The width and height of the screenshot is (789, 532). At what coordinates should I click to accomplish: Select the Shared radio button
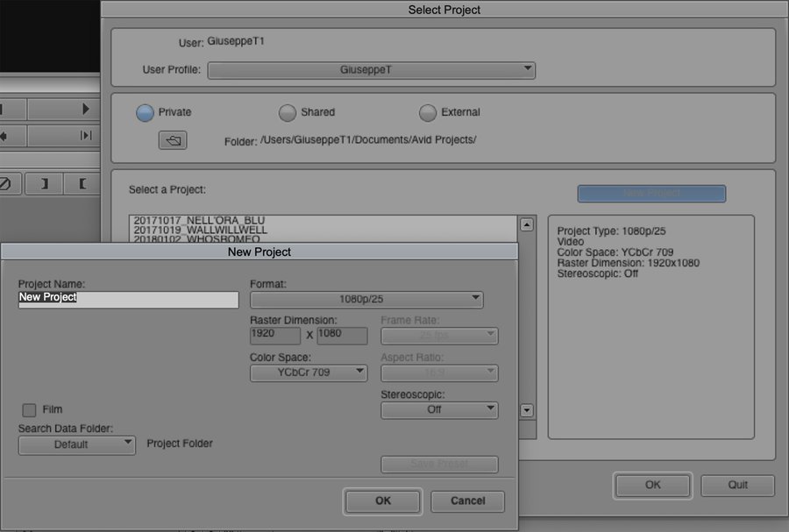tap(288, 113)
